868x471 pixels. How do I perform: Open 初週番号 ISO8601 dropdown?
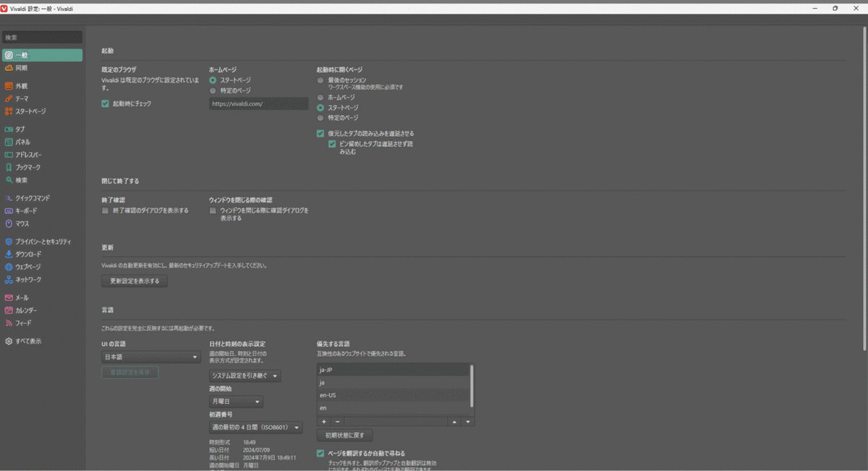[255, 428]
